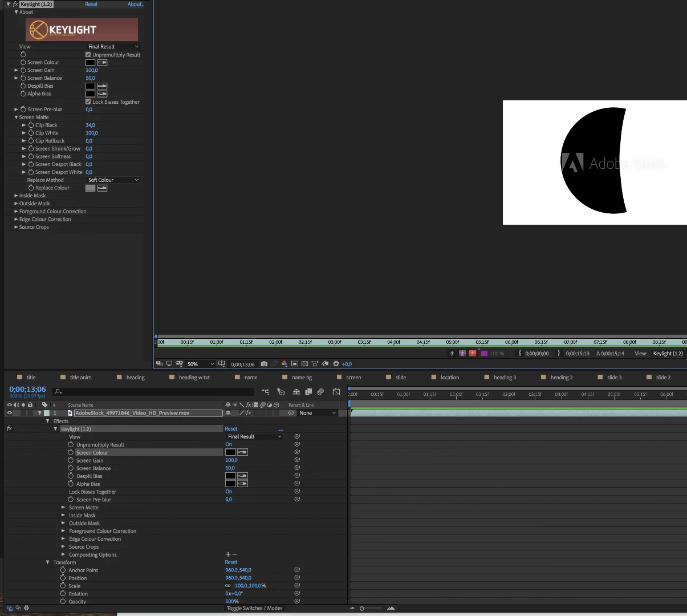Expand Inside Mask group in Effect Controls
The width and height of the screenshot is (687, 616).
click(x=16, y=196)
